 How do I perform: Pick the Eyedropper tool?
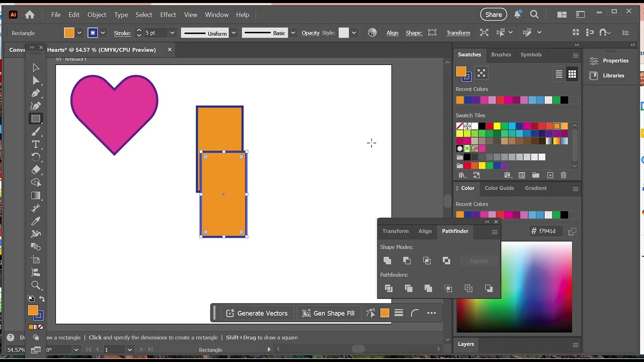pos(36,221)
